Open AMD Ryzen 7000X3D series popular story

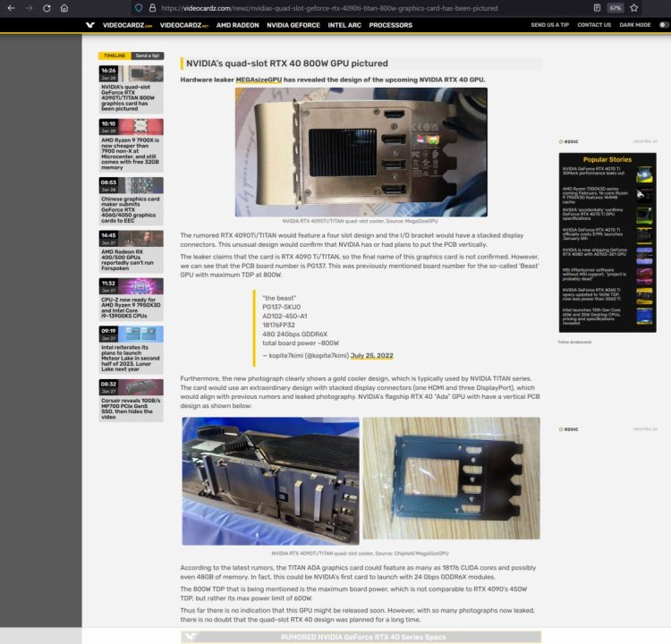coord(595,195)
